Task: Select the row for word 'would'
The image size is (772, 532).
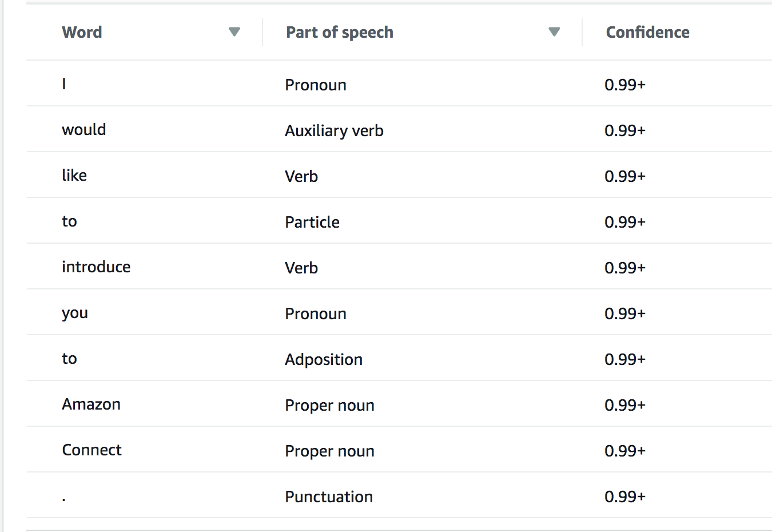Action: tap(399, 129)
